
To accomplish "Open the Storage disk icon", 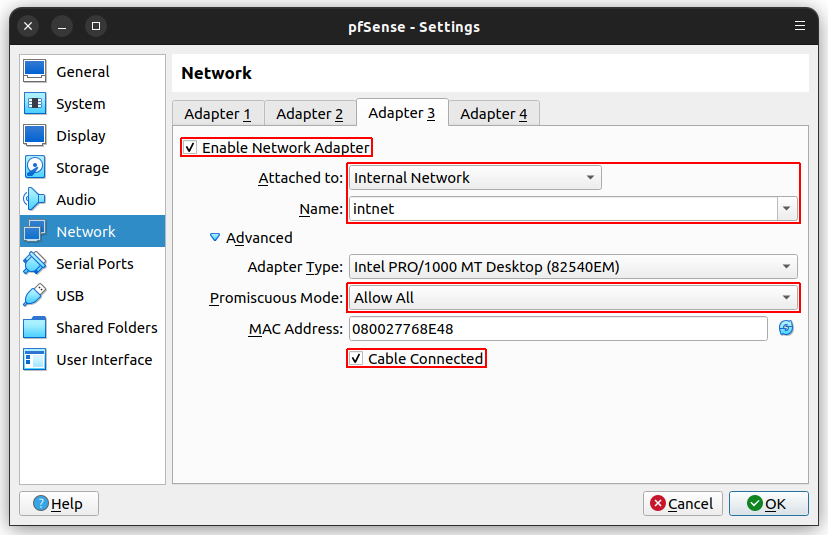I will [34, 167].
